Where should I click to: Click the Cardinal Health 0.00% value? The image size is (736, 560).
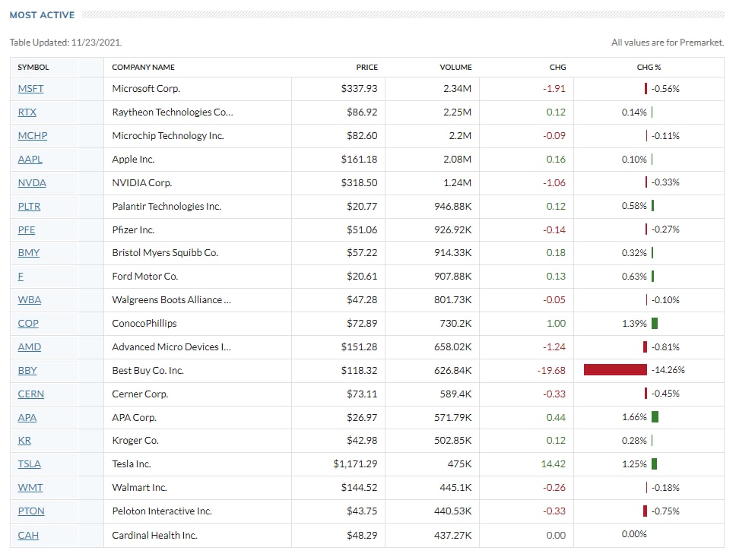click(x=633, y=534)
